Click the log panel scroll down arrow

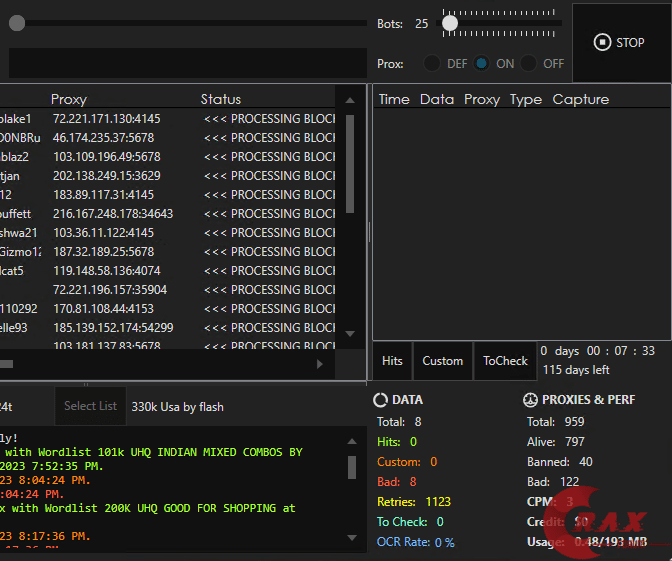pos(352,537)
